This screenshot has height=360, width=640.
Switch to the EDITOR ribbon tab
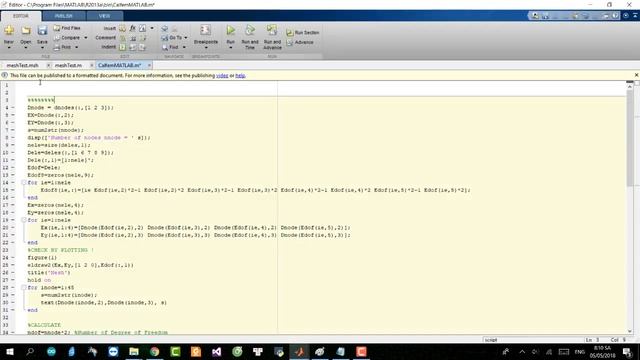click(x=21, y=16)
